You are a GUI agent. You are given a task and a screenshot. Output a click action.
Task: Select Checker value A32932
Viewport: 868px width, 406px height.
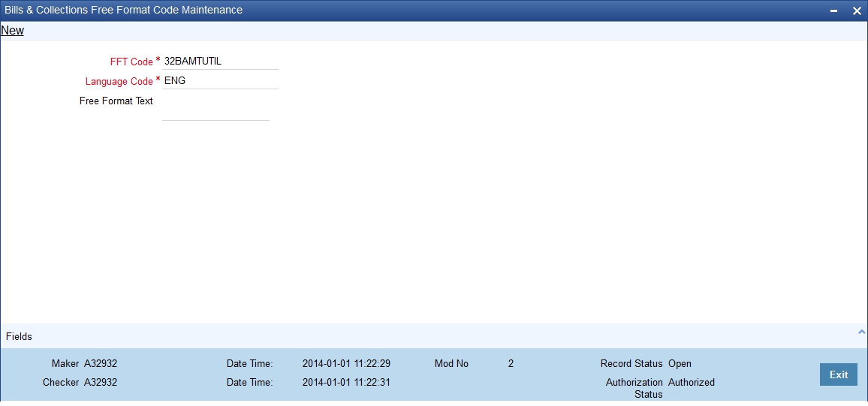coord(101,382)
